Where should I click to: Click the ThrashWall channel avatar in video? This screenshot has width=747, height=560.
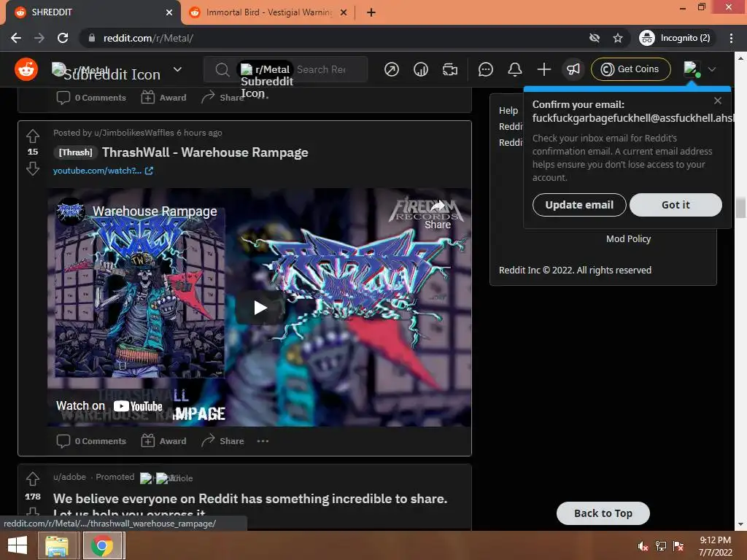(x=71, y=211)
